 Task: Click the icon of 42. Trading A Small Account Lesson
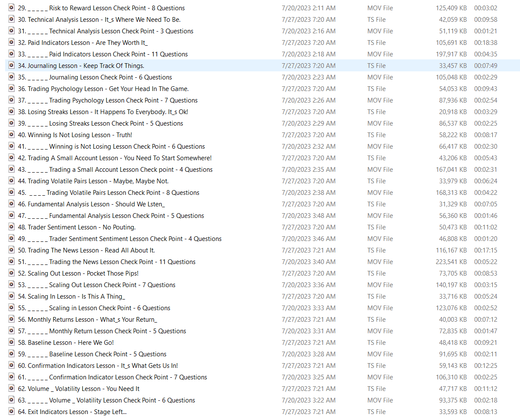coord(12,158)
